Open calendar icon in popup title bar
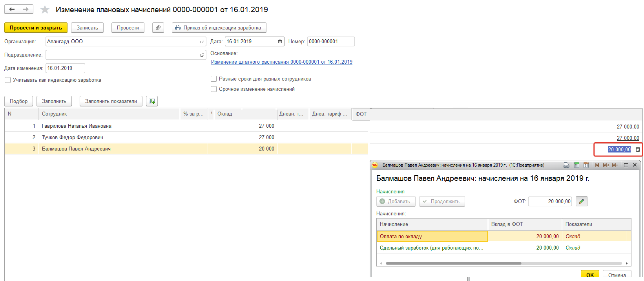Viewport: 644px width, 281px height. [586, 165]
